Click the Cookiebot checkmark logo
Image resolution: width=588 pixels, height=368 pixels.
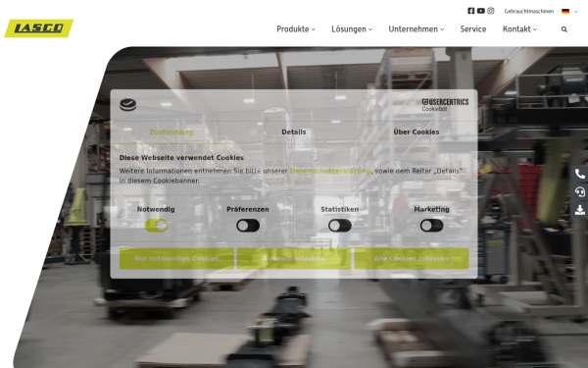pos(127,105)
